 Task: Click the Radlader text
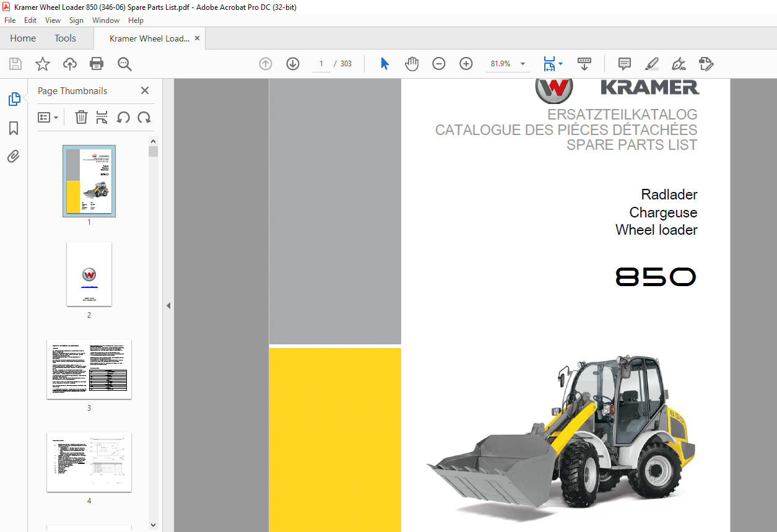coord(669,194)
